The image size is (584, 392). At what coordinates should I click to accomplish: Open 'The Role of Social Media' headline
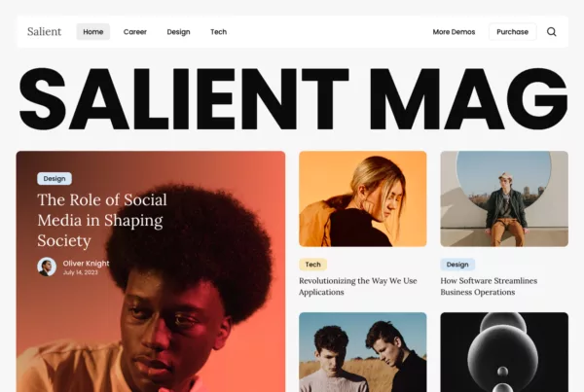(102, 220)
